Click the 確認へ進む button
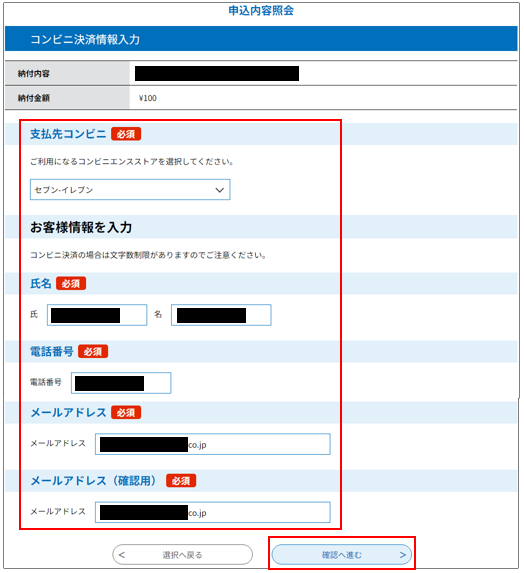 pos(342,555)
